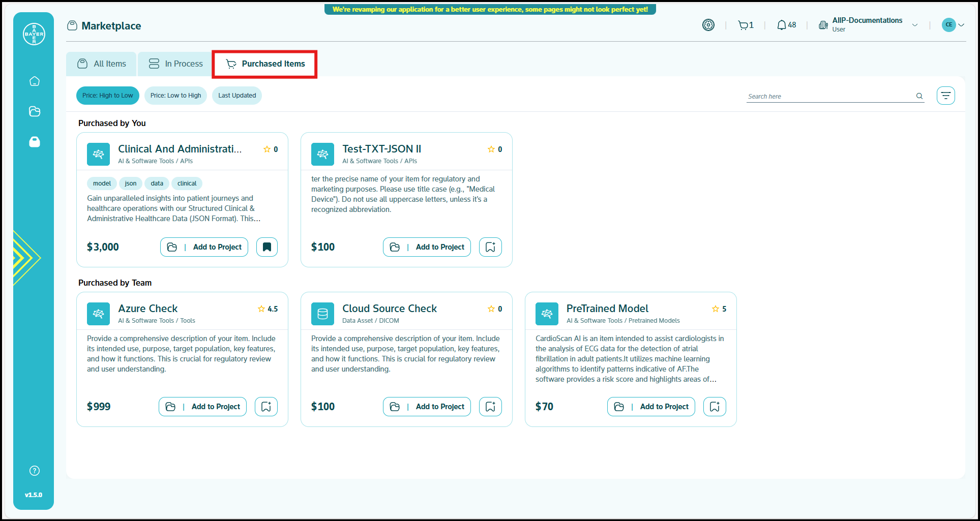Click the filter icon beside search

tap(945, 96)
